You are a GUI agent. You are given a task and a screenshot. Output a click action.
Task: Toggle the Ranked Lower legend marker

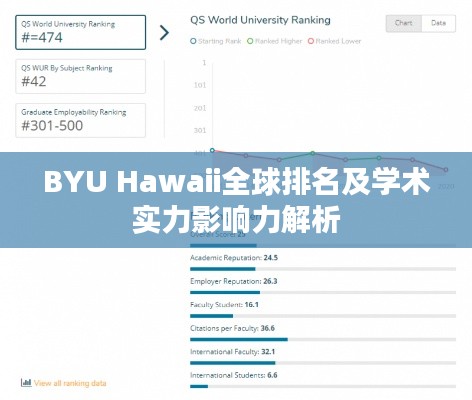(x=311, y=41)
